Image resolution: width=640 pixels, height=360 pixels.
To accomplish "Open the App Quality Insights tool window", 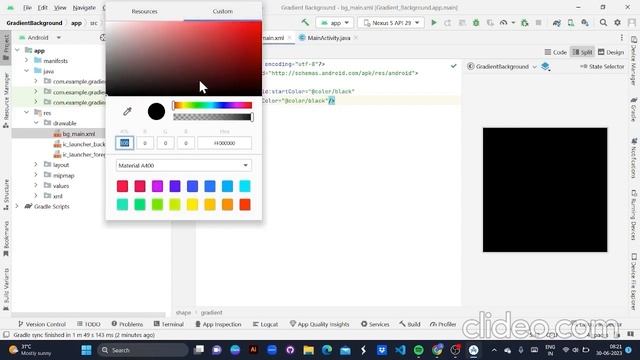I will point(320,324).
